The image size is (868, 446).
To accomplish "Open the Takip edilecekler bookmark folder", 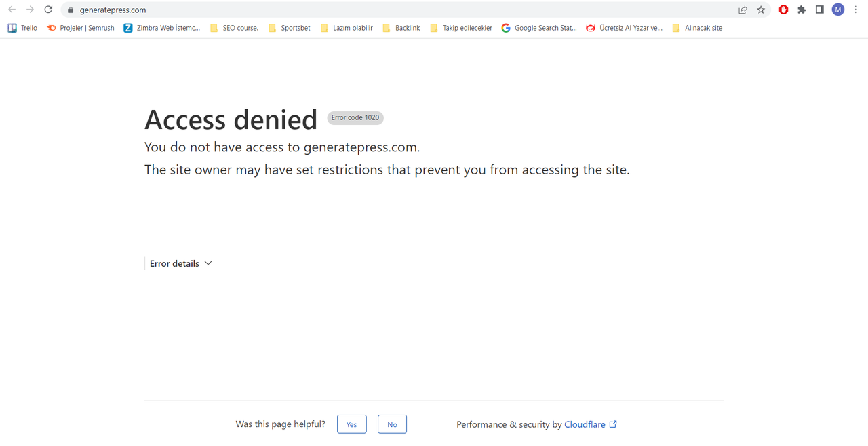I will click(461, 28).
